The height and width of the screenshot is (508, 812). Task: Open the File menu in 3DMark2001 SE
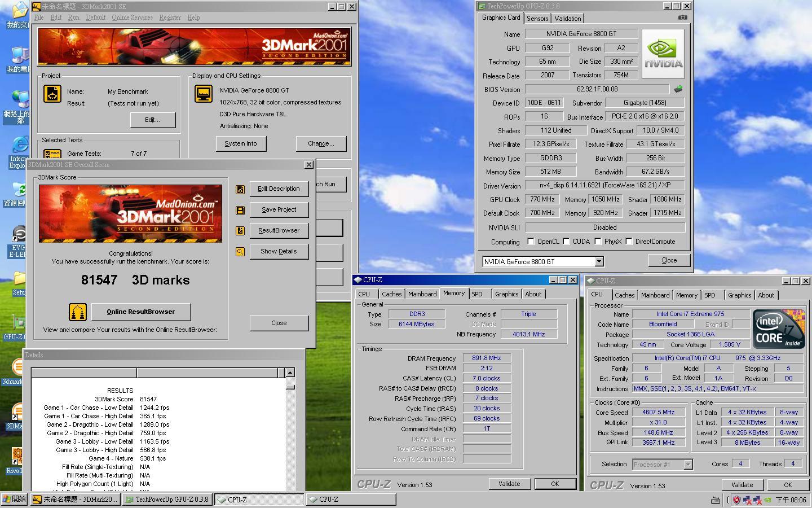pos(39,17)
